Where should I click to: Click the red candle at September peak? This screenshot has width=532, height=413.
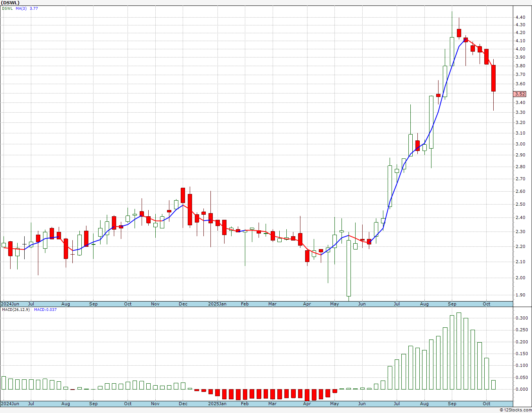(x=459, y=33)
